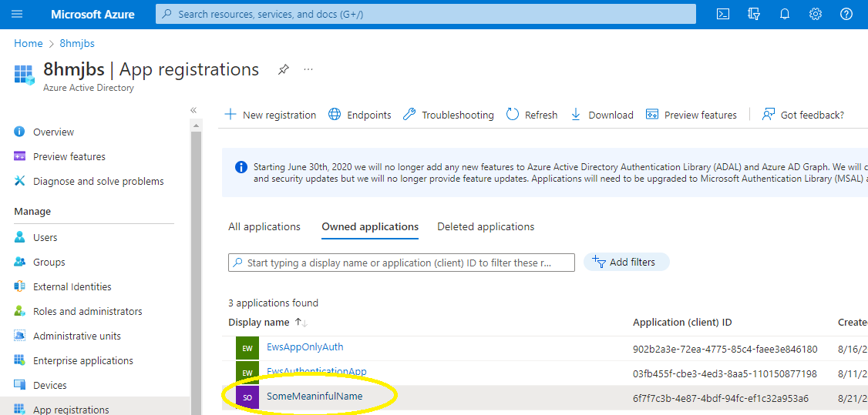This screenshot has height=415, width=868.
Task: Click Got feedback?
Action: [802, 115]
